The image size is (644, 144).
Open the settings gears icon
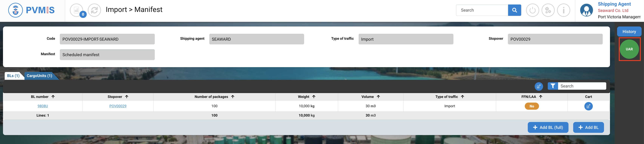(548, 10)
